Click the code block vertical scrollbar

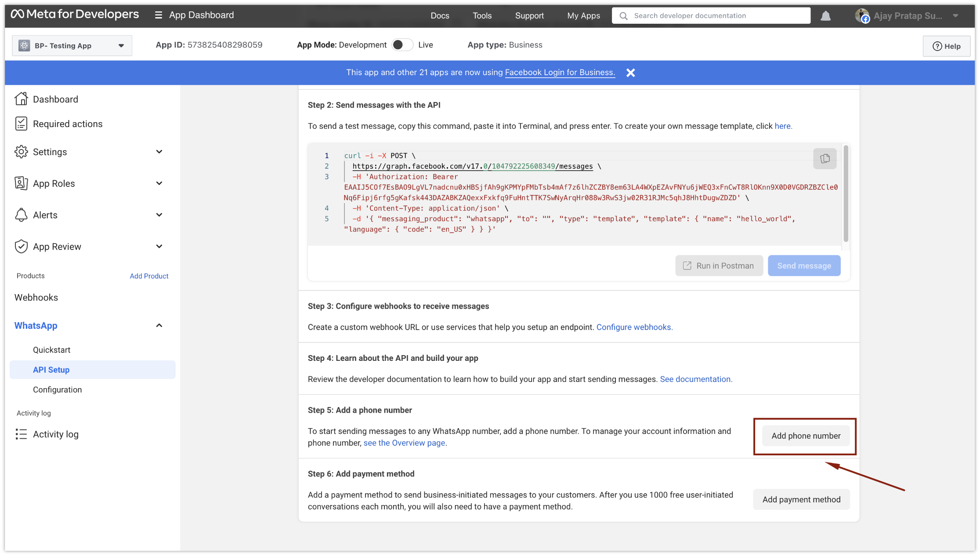846,193
